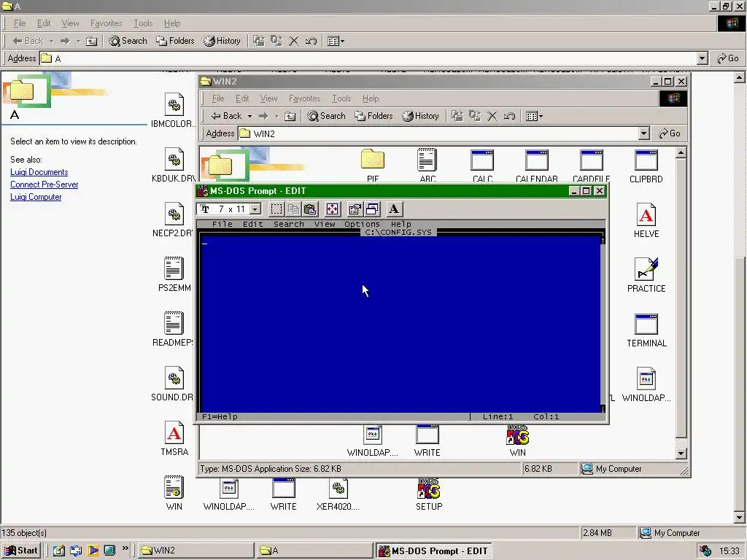Open Tools menu in WIN2 window
This screenshot has width=747, height=560.
(x=341, y=98)
